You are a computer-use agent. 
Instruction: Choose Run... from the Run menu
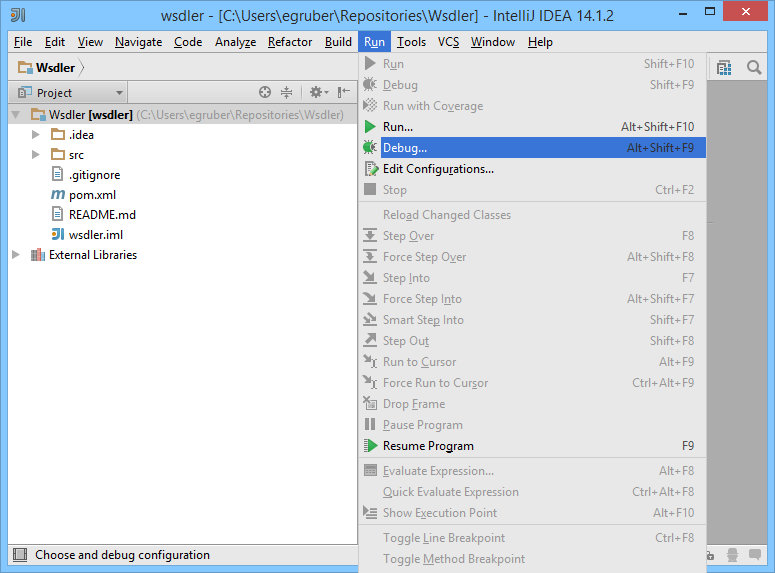533,127
